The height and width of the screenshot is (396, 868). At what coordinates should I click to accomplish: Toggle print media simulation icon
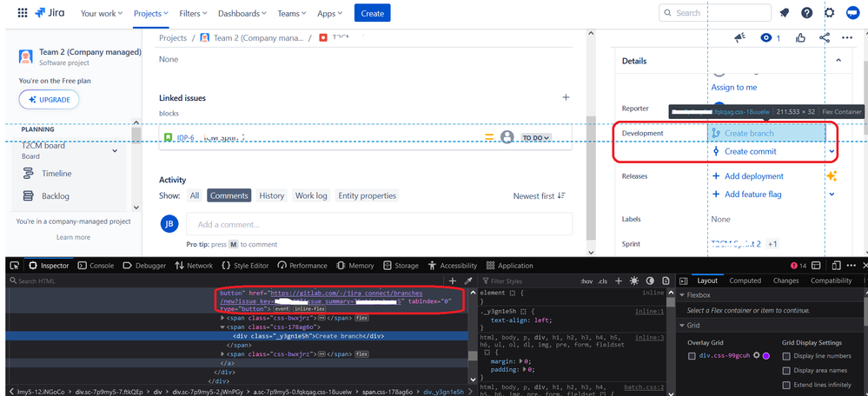point(666,281)
